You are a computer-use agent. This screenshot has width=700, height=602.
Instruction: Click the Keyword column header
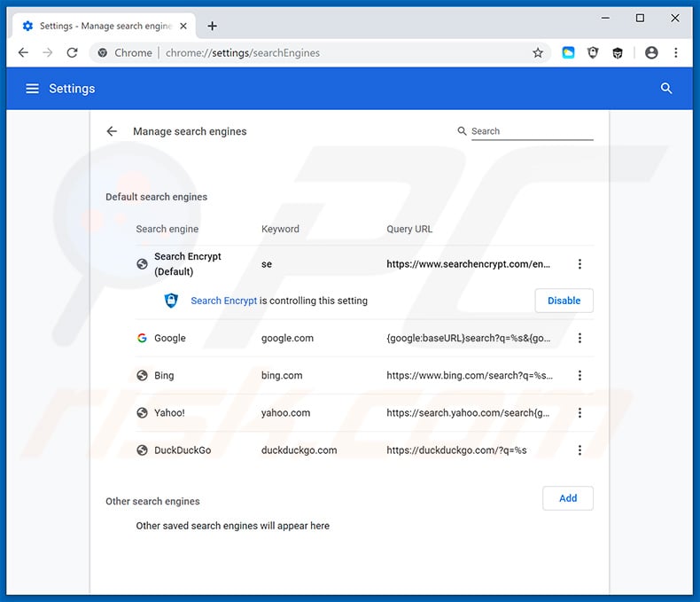click(x=280, y=229)
